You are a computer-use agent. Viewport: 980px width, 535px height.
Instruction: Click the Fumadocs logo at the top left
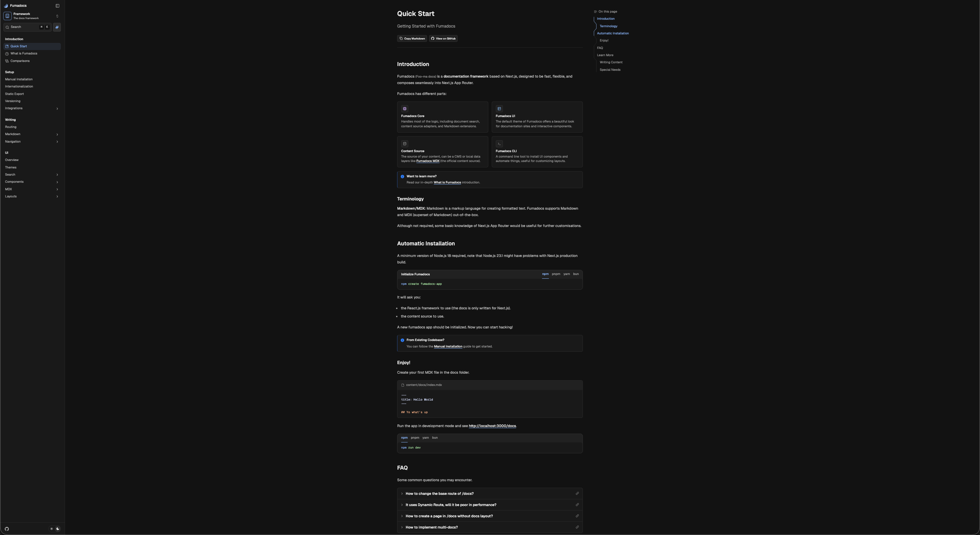click(x=6, y=5)
